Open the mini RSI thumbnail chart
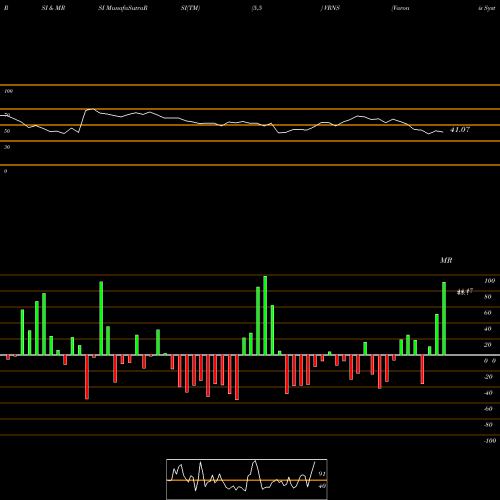This screenshot has width=500, height=500. pyautogui.click(x=247, y=479)
